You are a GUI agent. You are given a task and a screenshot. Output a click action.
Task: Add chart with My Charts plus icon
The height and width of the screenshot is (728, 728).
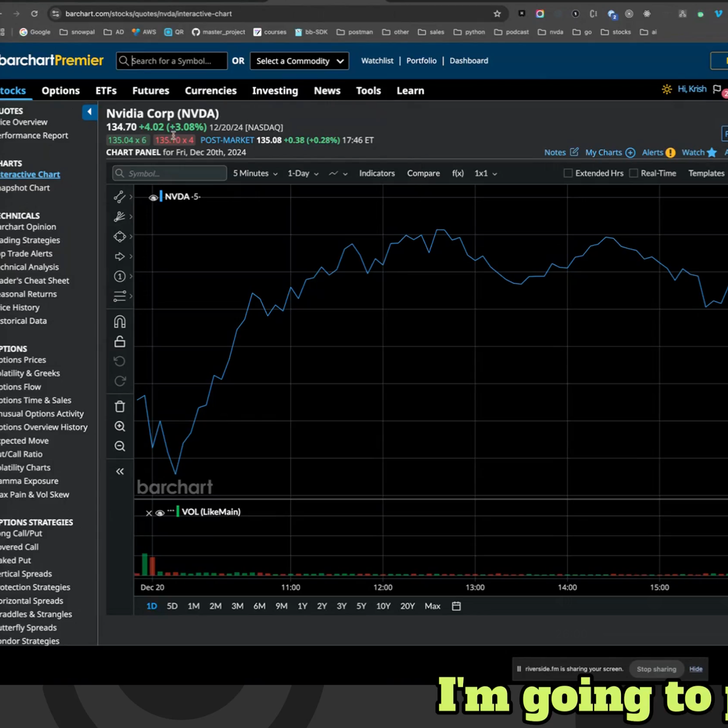630,152
